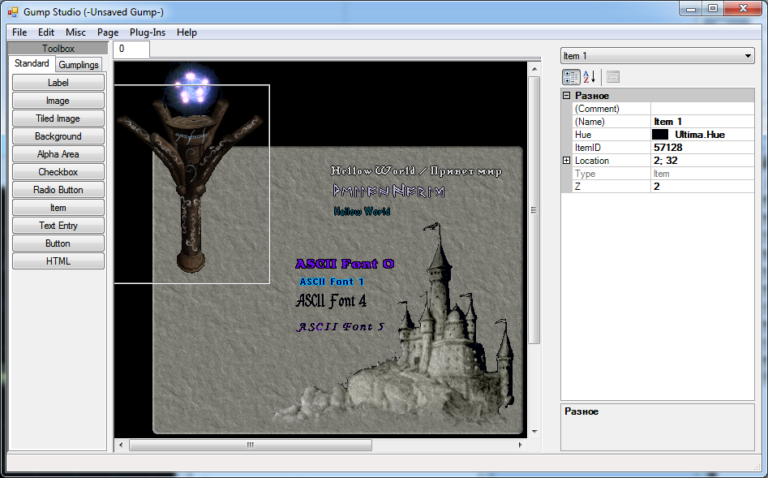
Task: Open the File menu
Action: tap(19, 32)
